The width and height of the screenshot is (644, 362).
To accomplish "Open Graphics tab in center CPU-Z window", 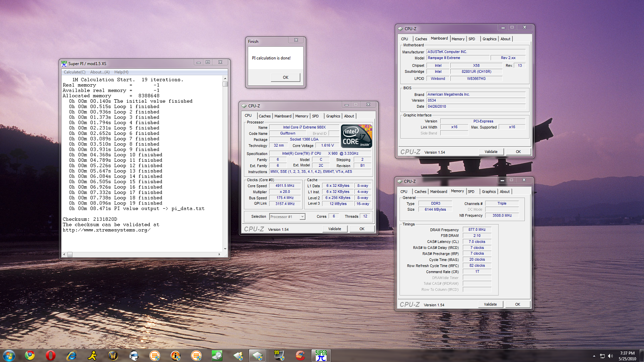I will coord(333,116).
